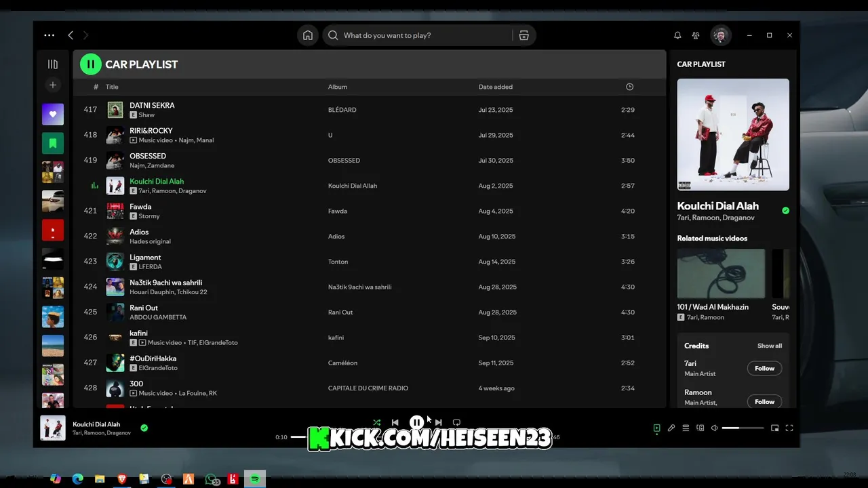Skip to the next track

pos(438,422)
